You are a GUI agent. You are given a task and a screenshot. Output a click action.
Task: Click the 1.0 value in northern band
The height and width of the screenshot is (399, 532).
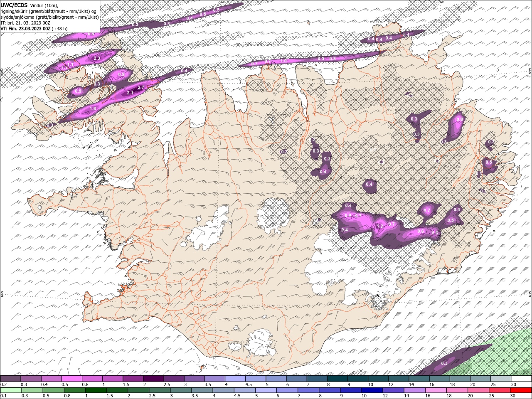point(283,61)
